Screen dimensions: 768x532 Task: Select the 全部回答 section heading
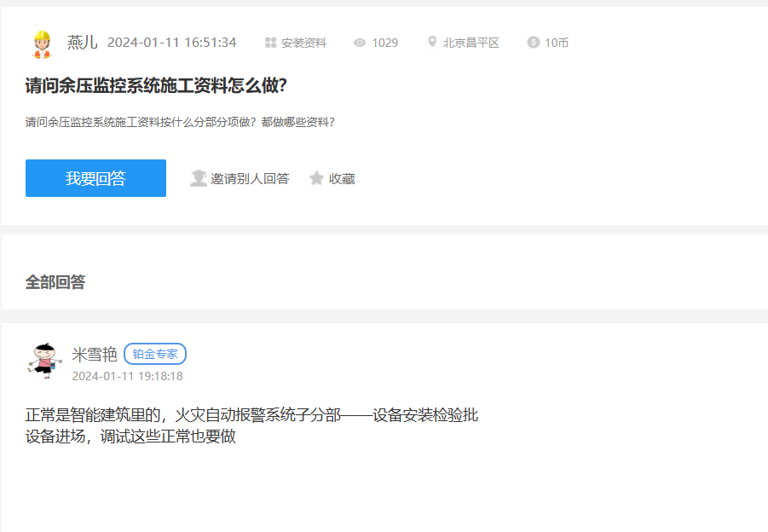click(x=55, y=282)
